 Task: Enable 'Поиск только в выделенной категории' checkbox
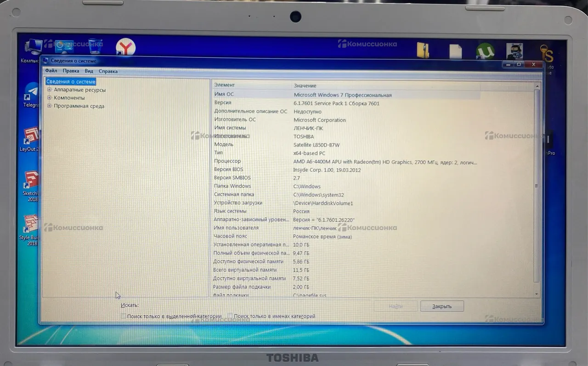[123, 316]
